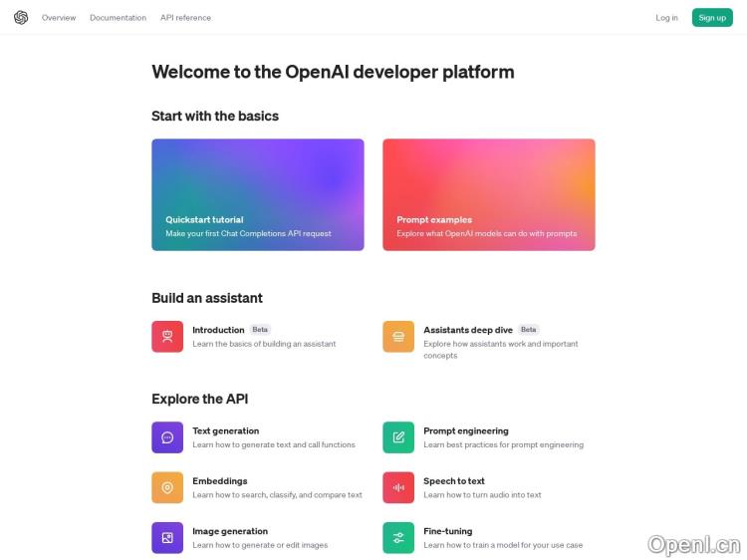The height and width of the screenshot is (560, 747).
Task: Open the Introduction robot icon
Action: click(x=167, y=337)
